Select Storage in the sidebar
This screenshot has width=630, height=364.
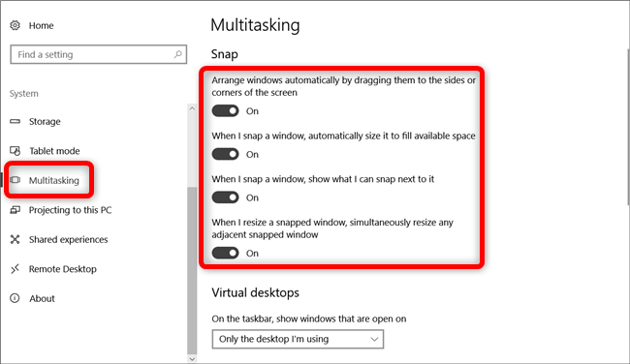click(x=45, y=121)
